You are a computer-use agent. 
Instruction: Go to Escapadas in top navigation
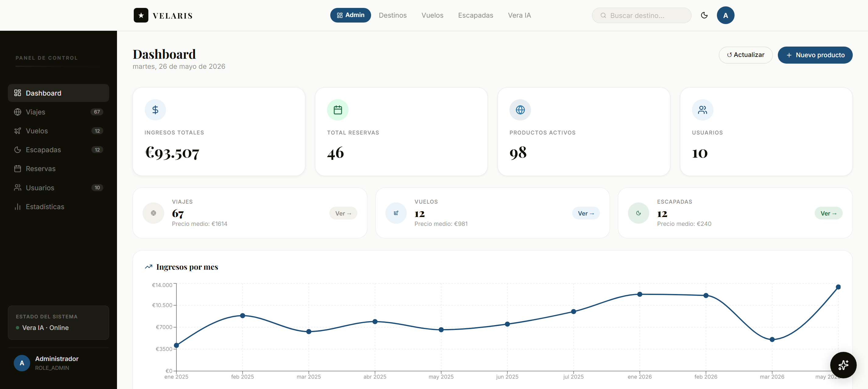476,15
